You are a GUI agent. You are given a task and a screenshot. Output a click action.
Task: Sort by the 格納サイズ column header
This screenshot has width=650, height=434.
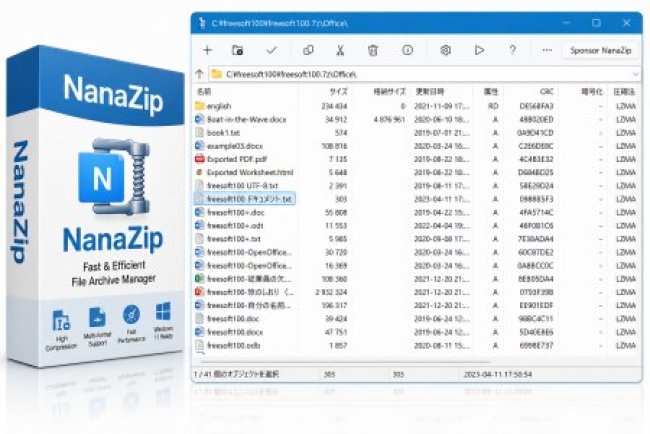[389, 92]
